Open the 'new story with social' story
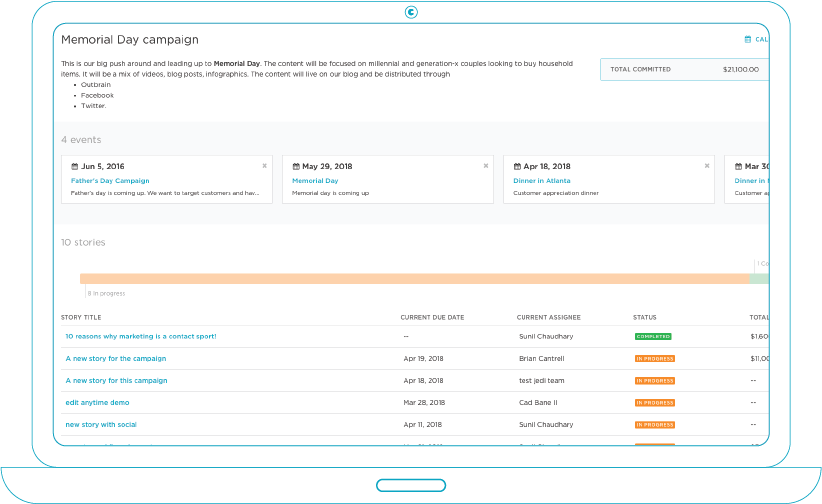 tap(101, 425)
